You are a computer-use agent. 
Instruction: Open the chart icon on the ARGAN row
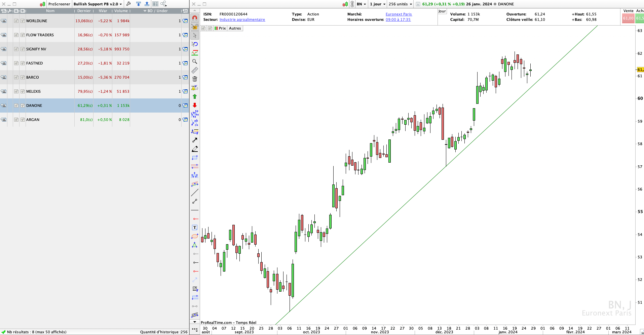coord(185,120)
